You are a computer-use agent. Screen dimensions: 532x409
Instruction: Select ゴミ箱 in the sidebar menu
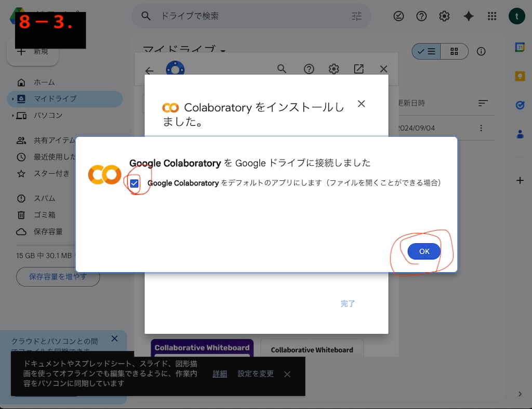click(41, 215)
